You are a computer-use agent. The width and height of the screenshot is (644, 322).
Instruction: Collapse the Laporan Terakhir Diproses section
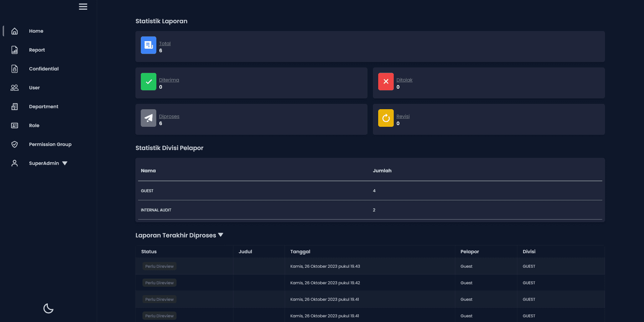click(221, 235)
